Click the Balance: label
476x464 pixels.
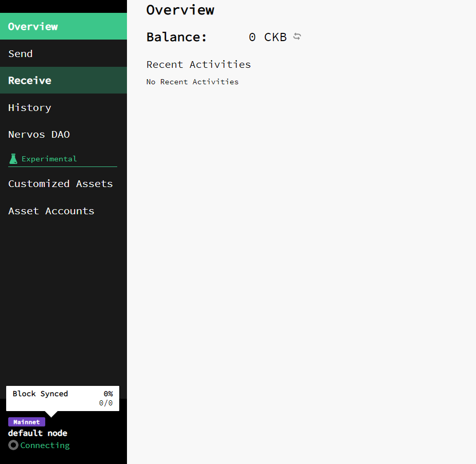click(177, 37)
